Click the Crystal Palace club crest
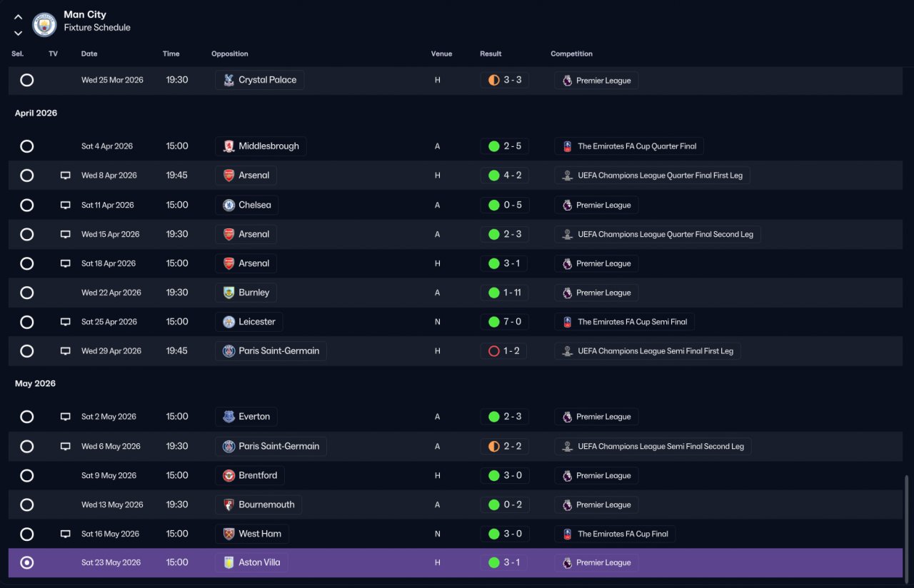The width and height of the screenshot is (914, 588). [x=228, y=80]
